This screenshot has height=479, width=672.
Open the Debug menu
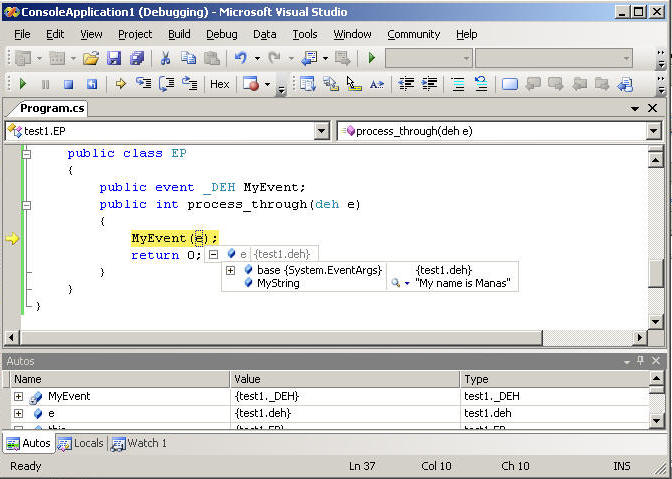222,34
